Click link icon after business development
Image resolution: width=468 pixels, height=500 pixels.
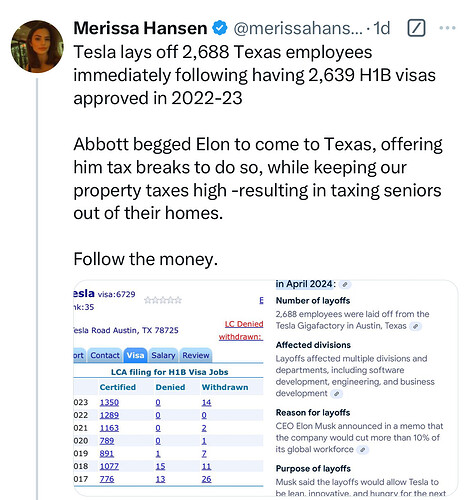tap(337, 394)
